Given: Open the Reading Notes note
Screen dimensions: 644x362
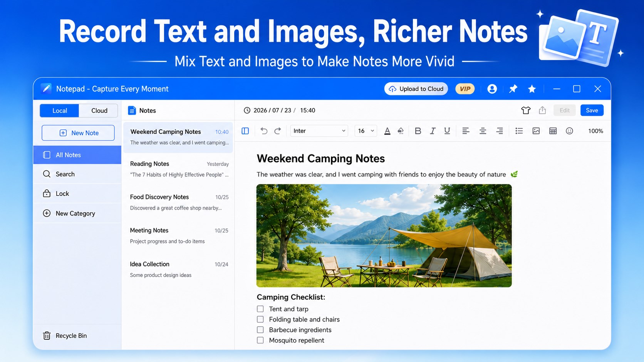Looking at the screenshot, I should [178, 169].
